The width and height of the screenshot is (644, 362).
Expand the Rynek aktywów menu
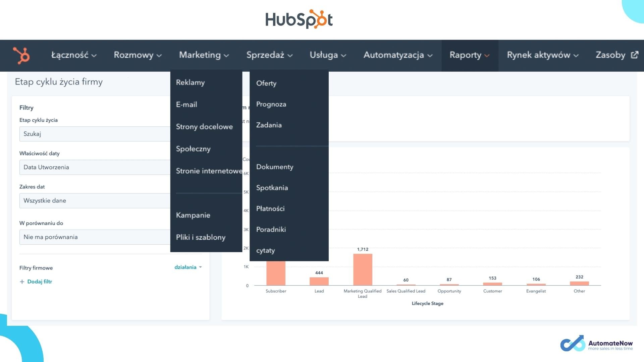543,55
